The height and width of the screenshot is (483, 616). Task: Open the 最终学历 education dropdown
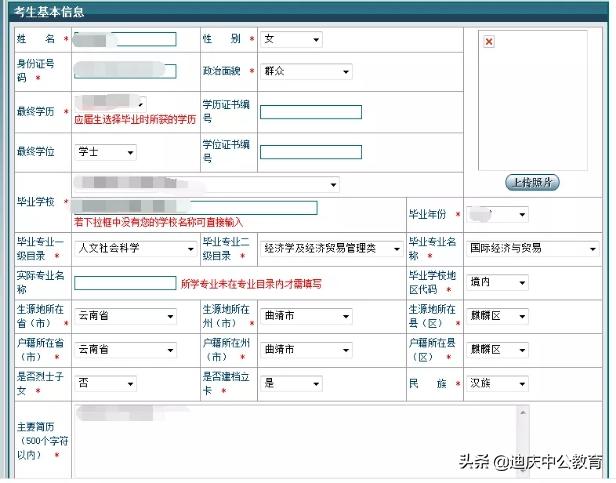(x=110, y=103)
